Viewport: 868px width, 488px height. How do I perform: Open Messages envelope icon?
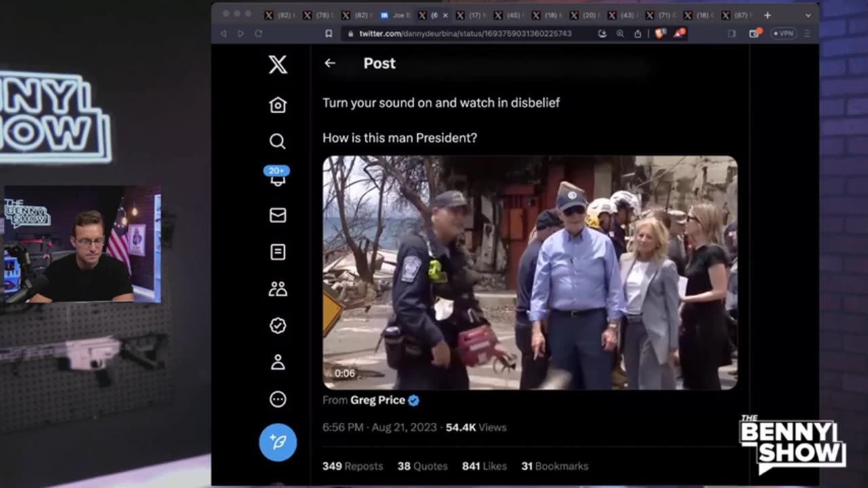pyautogui.click(x=277, y=216)
